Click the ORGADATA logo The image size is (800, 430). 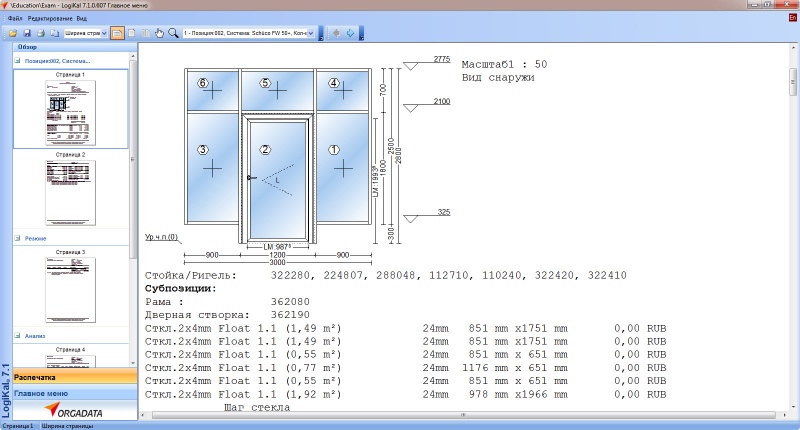click(73, 410)
